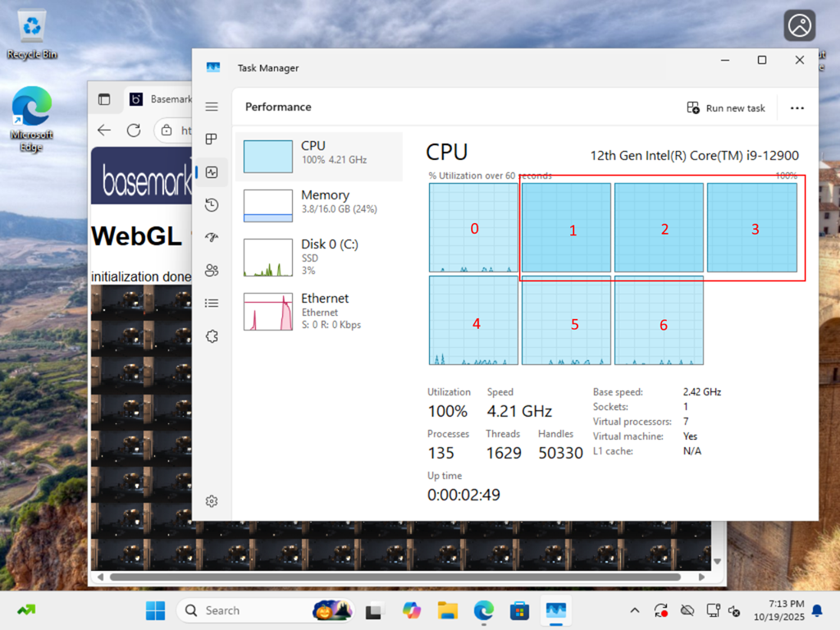
Task: Open the Users page icon
Action: pos(212,271)
